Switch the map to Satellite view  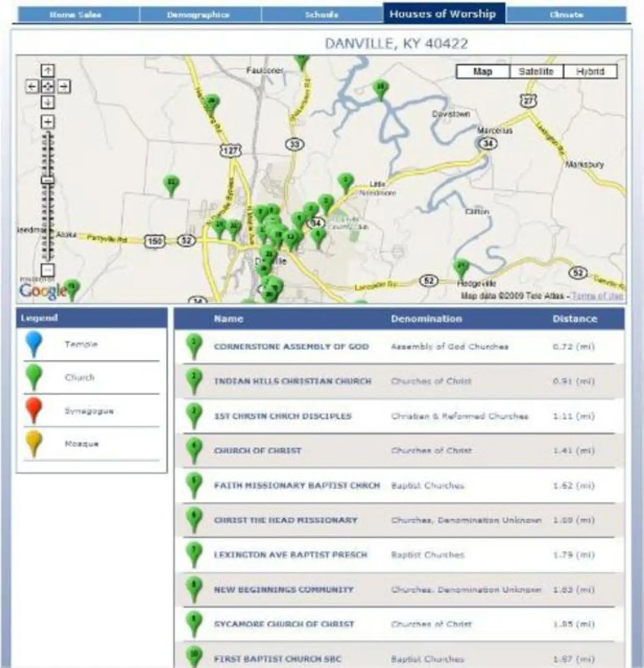click(x=536, y=71)
